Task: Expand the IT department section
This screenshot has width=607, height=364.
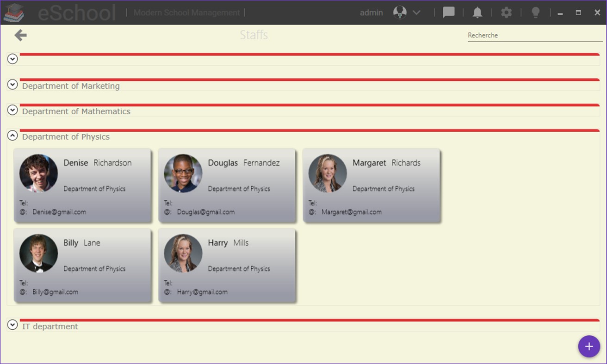Action: 12,325
